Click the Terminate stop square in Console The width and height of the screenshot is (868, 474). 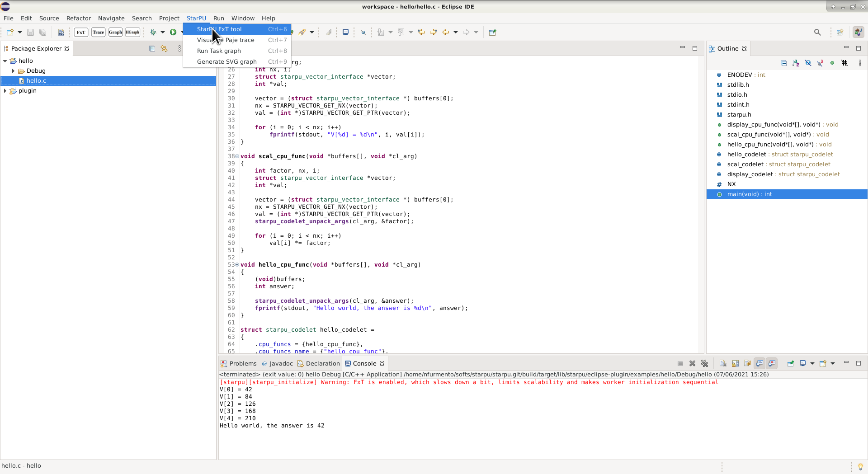pyautogui.click(x=680, y=363)
